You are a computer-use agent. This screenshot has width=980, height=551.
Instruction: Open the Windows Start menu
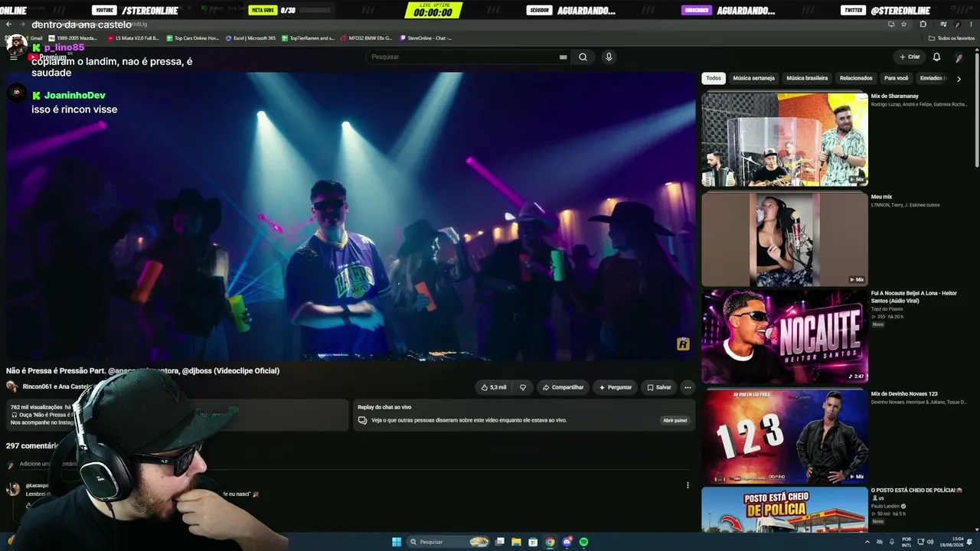(397, 542)
